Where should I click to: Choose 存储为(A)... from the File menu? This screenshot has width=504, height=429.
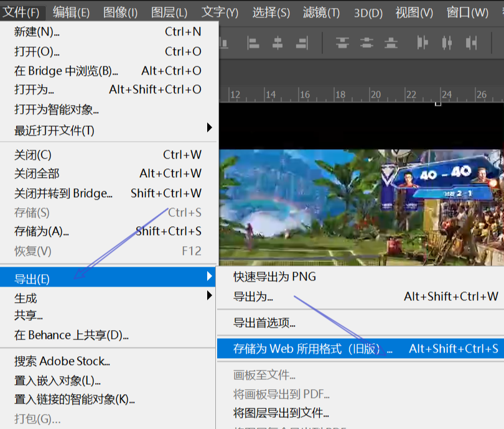coord(42,231)
